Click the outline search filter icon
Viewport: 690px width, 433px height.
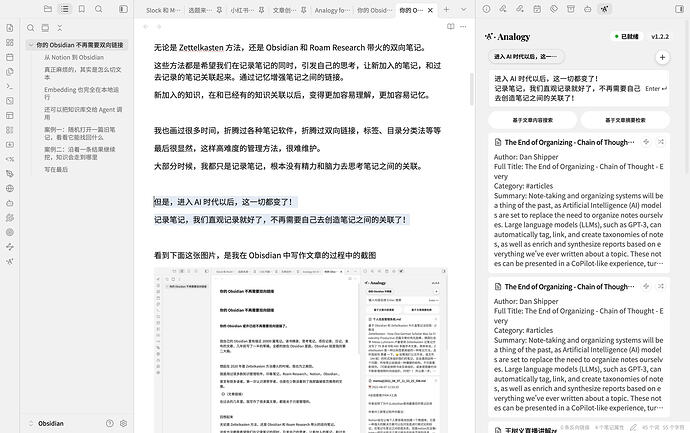point(30,28)
